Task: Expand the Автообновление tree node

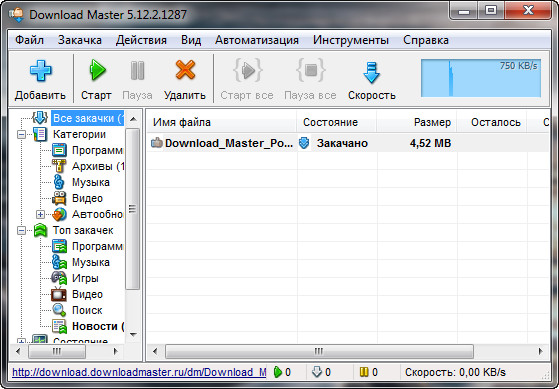Action: [40, 214]
